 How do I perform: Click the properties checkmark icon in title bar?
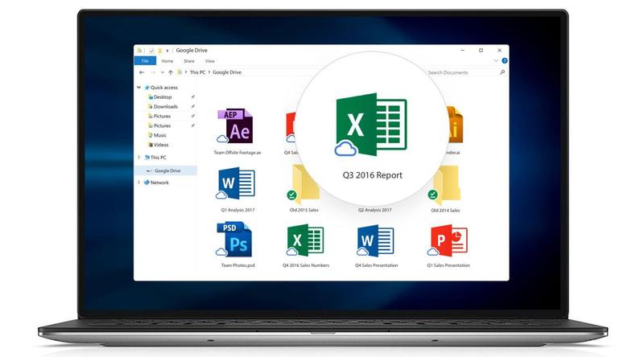tap(151, 51)
